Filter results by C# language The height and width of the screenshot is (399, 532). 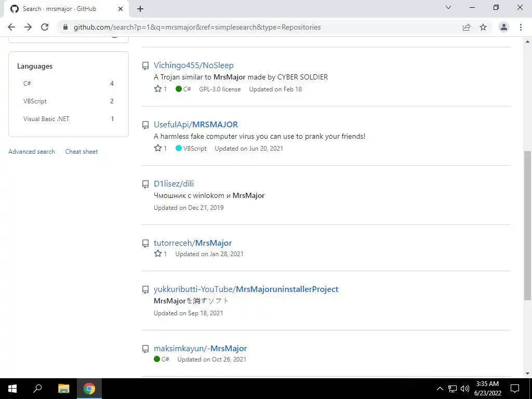(69, 84)
